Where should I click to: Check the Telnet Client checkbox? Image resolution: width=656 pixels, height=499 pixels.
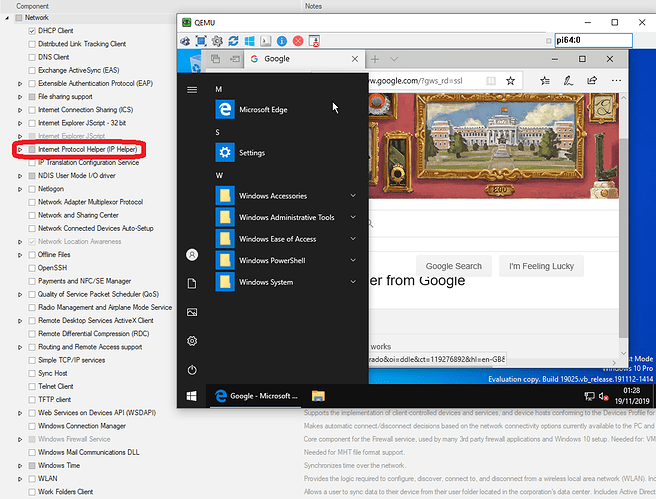coord(33,385)
